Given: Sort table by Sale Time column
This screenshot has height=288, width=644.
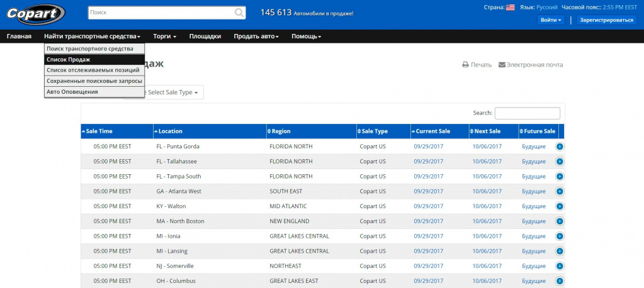Looking at the screenshot, I should pos(117,131).
